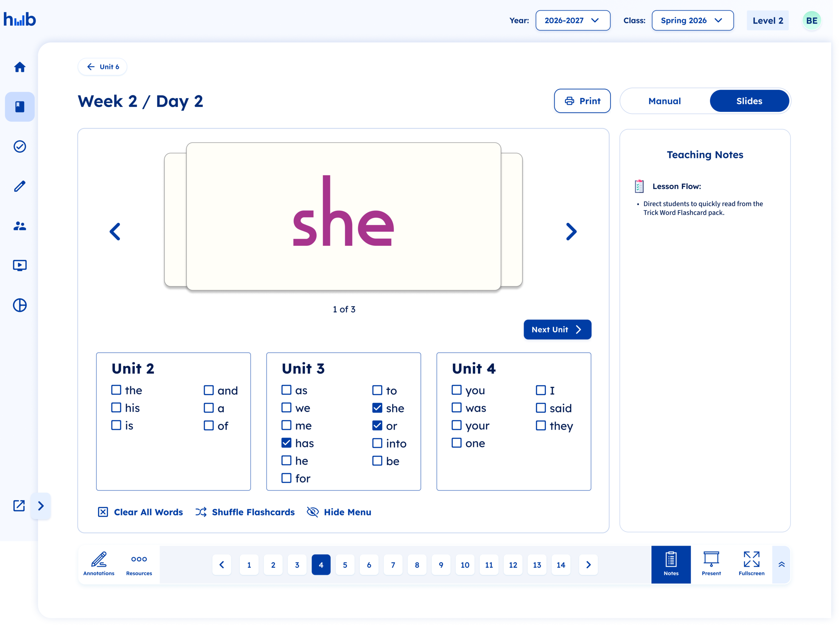Switch to the Notes view
The height and width of the screenshot is (626, 840).
click(671, 564)
